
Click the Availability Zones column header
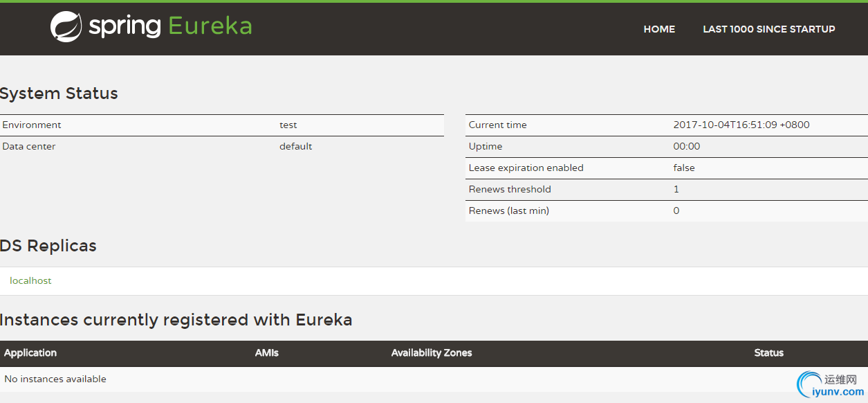[432, 352]
